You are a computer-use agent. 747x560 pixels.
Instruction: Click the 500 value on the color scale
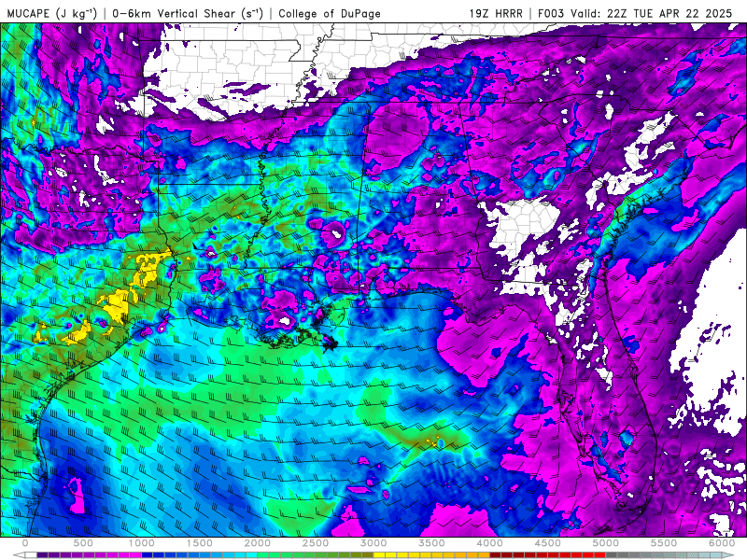point(83,543)
